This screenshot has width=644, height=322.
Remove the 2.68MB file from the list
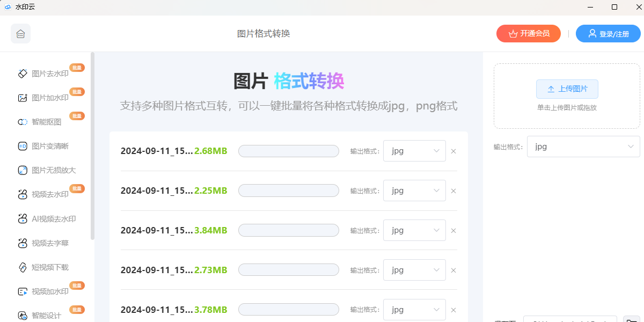click(453, 151)
